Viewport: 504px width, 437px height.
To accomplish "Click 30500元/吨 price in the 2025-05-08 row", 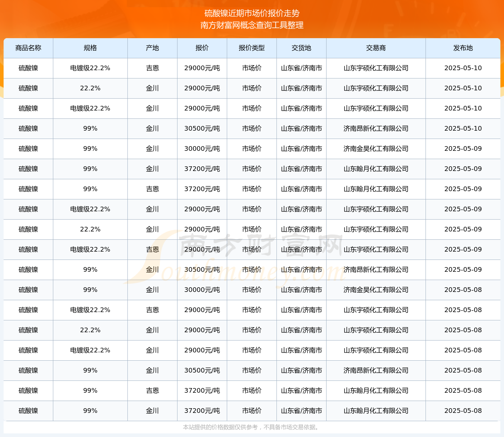I will 202,370.
